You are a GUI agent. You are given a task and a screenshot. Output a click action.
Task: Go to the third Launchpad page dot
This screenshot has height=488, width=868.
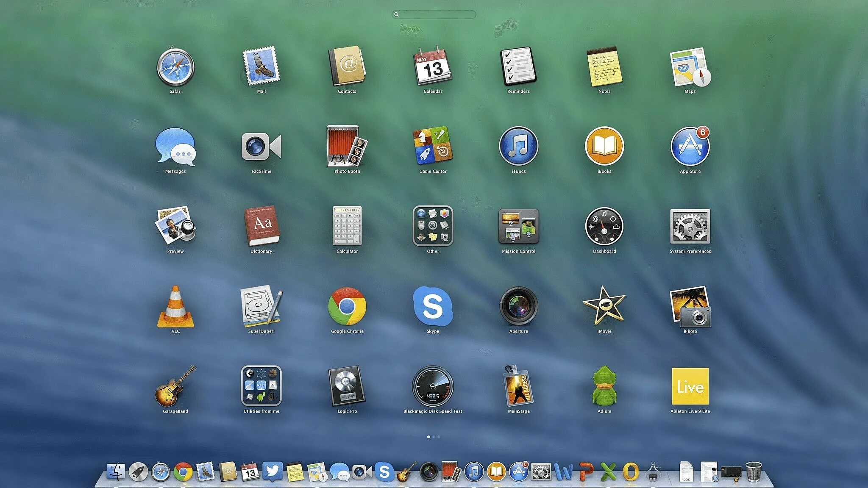point(439,437)
